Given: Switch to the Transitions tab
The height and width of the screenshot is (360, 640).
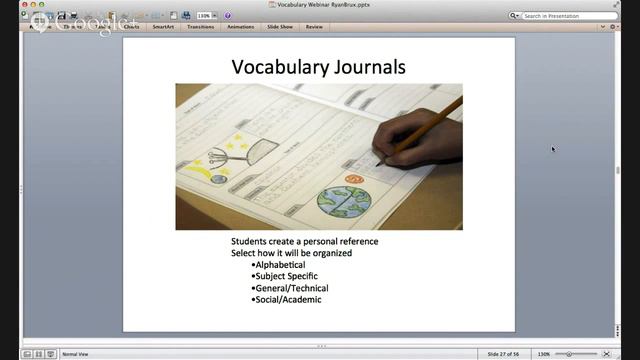Looking at the screenshot, I should coord(200,27).
